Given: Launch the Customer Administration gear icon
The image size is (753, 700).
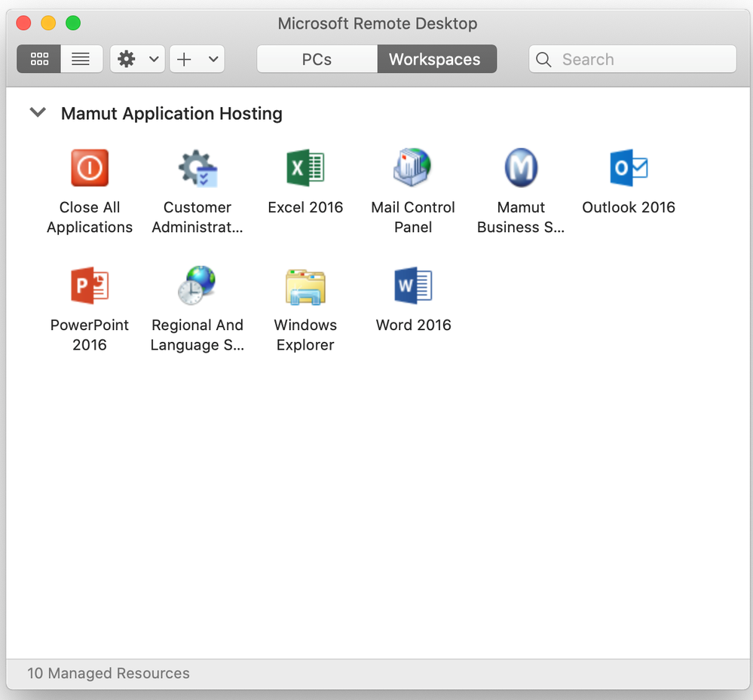Looking at the screenshot, I should pos(197,167).
